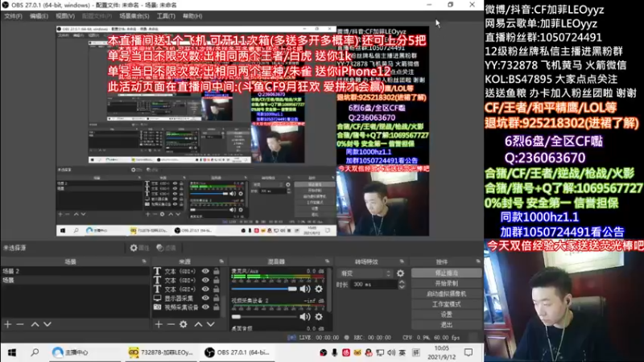Hide the third 文本 (GDI+) source
The width and height of the screenshot is (644, 362).
(205, 289)
